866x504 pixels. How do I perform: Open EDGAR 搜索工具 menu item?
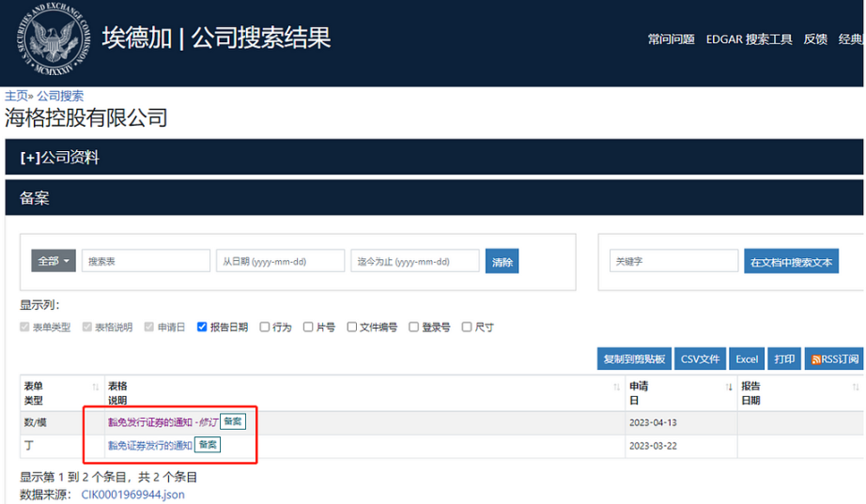(749, 39)
